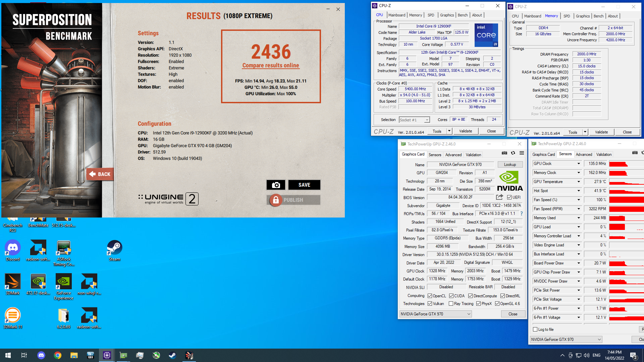
Task: Click the NVIDIA logo in GPU-Z
Action: [510, 181]
